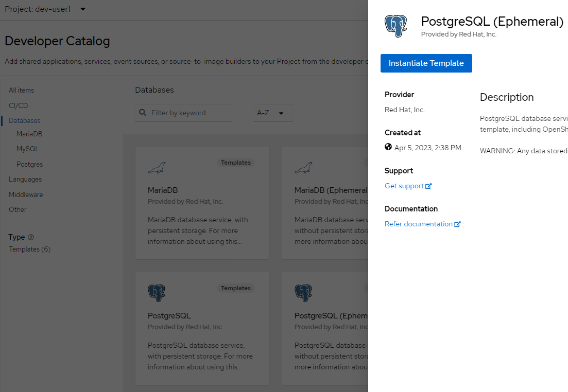Click the help icon next to Type
Screen dimensions: 568x392
31,237
